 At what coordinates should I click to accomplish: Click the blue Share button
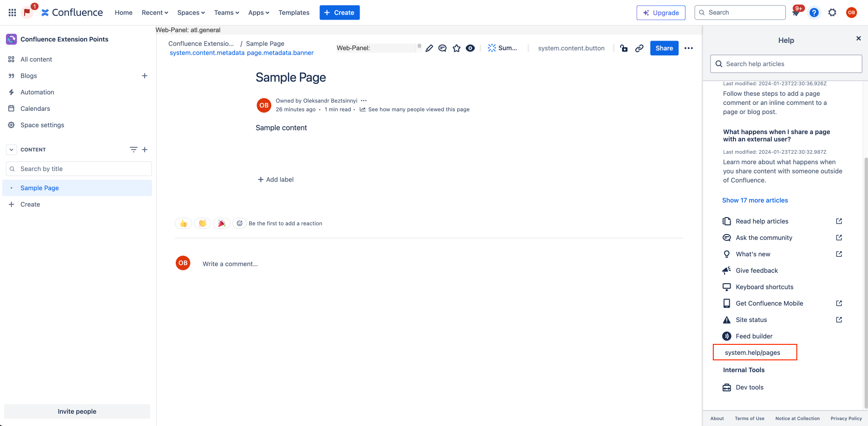coord(664,48)
